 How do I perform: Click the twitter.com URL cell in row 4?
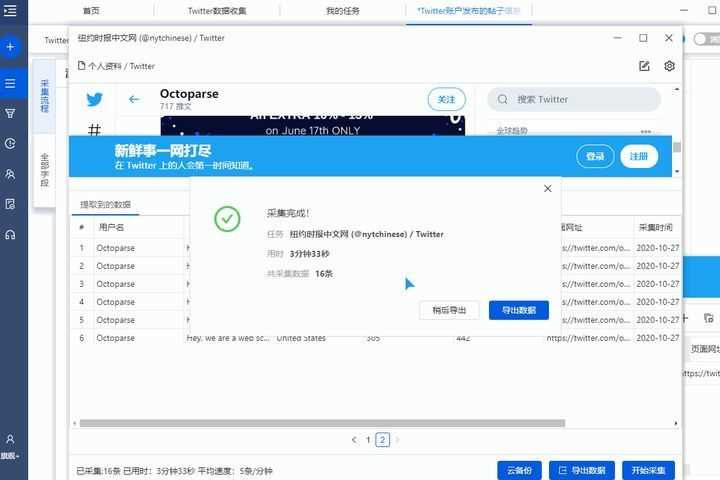[597, 302]
